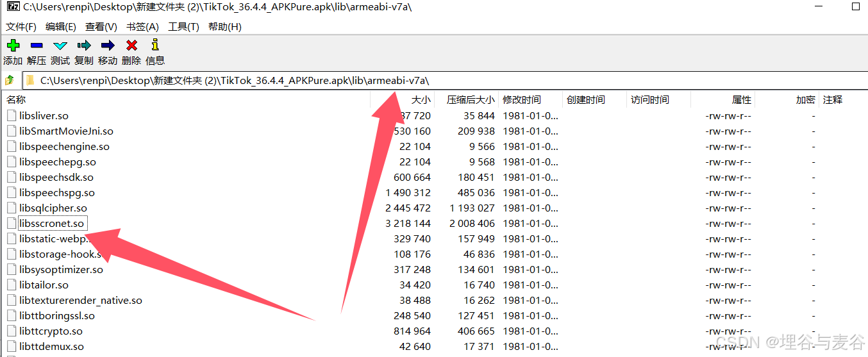Open the 查看(V) menu
Image resolution: width=868 pixels, height=357 pixels.
[101, 26]
